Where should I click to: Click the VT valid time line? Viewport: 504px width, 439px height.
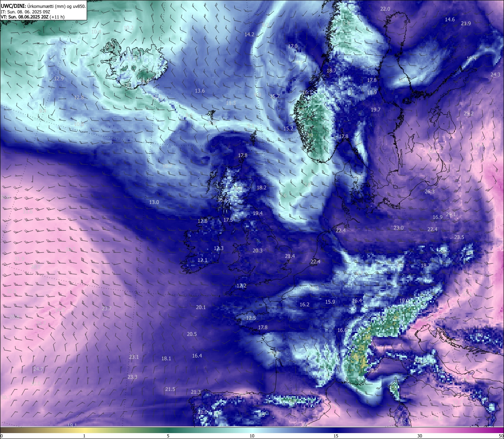33,17
